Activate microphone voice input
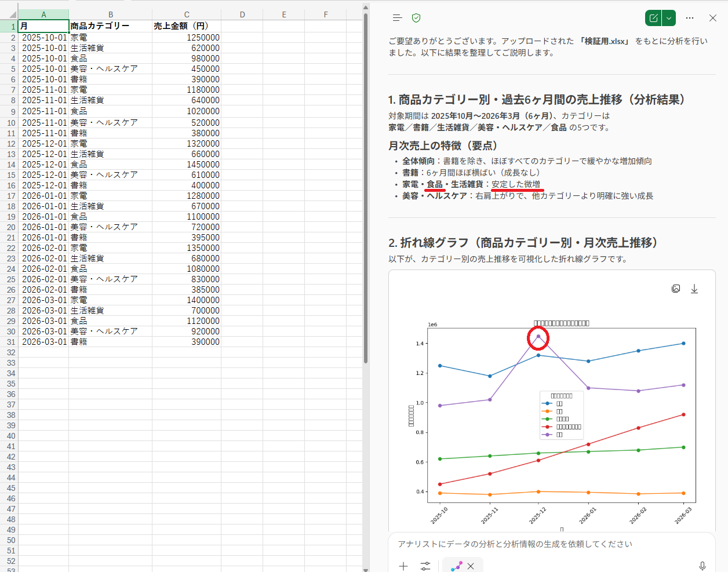The width and height of the screenshot is (728, 572). tap(702, 566)
